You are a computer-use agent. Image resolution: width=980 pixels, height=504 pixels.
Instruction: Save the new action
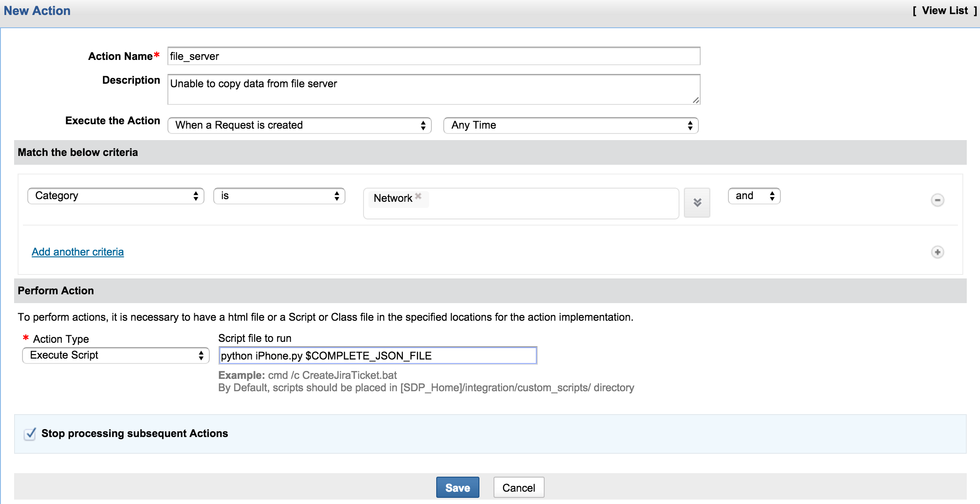457,488
